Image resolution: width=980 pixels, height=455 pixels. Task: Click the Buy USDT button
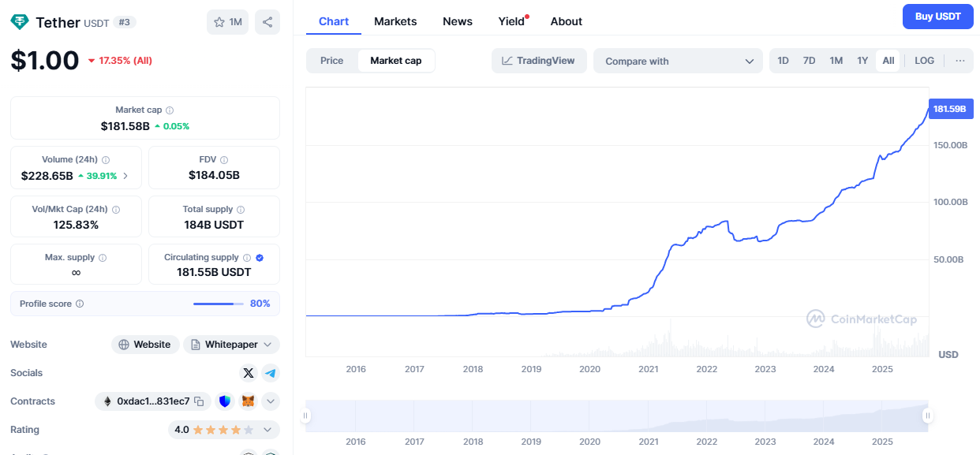(938, 17)
